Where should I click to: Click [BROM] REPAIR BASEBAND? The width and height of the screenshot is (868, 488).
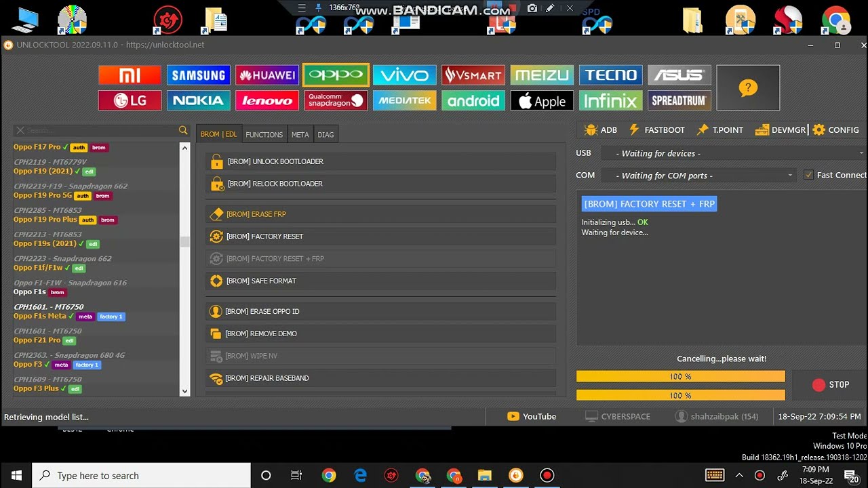(x=380, y=378)
